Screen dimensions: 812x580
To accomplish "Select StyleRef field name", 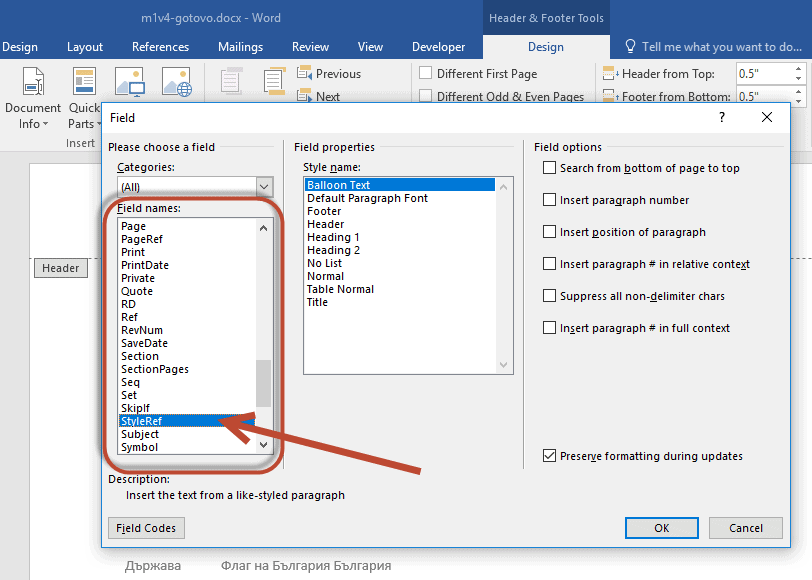I will point(187,421).
